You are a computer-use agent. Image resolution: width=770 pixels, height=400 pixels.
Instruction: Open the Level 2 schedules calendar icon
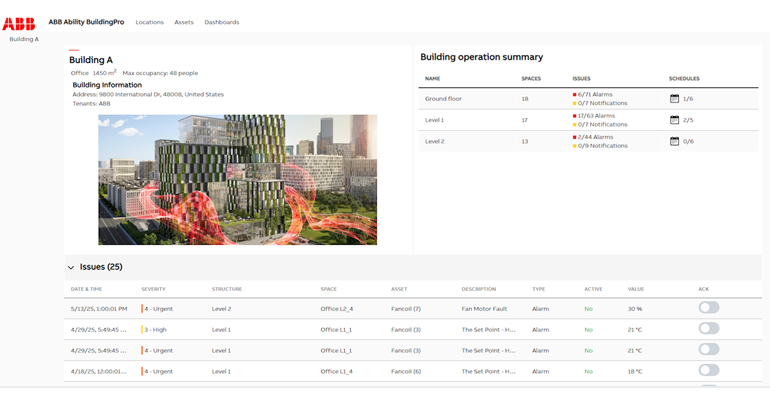pos(674,141)
